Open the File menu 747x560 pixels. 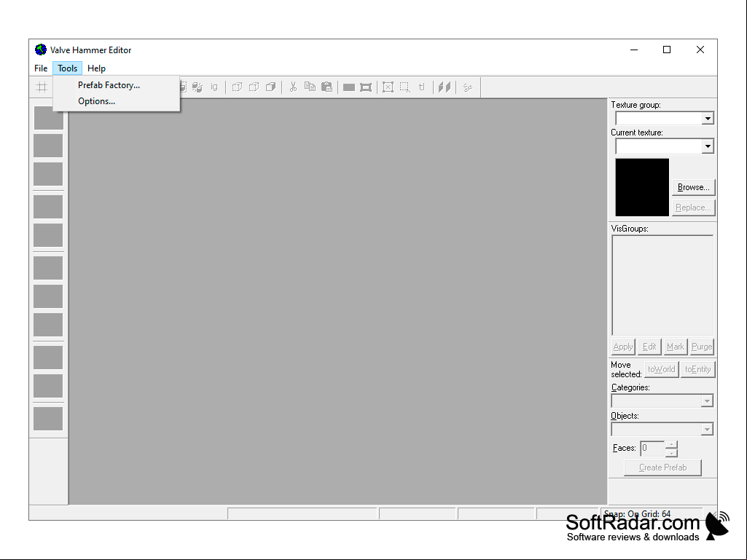[41, 68]
